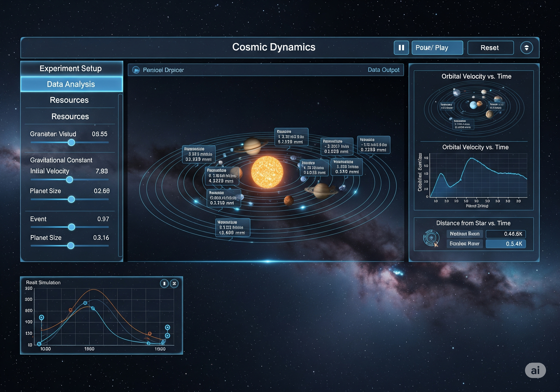
Task: Click the Penicel Drpicer panel icon
Action: coord(136,70)
